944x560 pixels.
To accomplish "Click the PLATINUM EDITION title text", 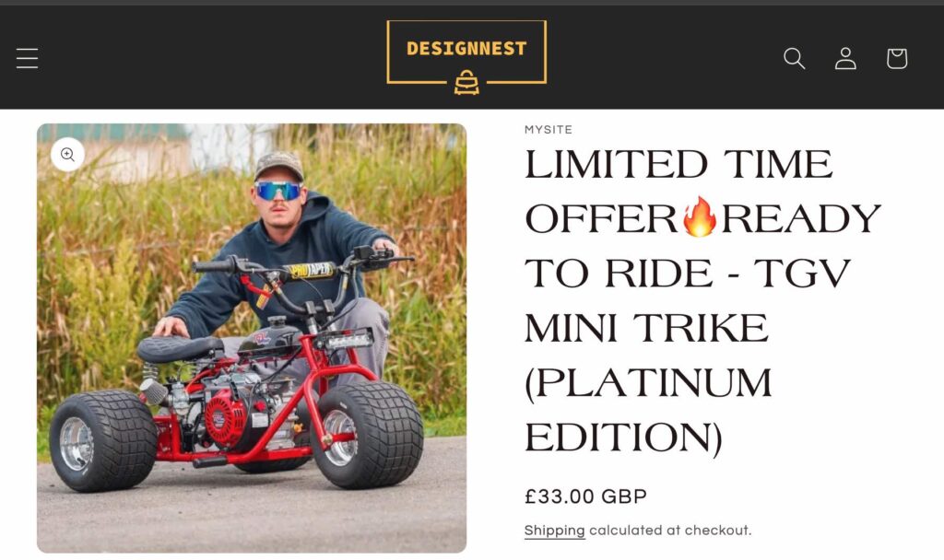I will tap(648, 410).
